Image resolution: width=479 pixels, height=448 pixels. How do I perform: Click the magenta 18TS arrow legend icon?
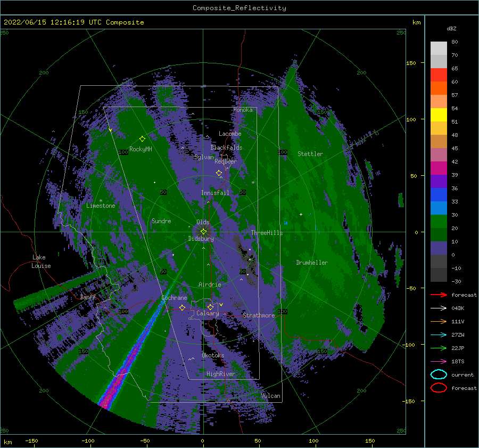point(439,362)
